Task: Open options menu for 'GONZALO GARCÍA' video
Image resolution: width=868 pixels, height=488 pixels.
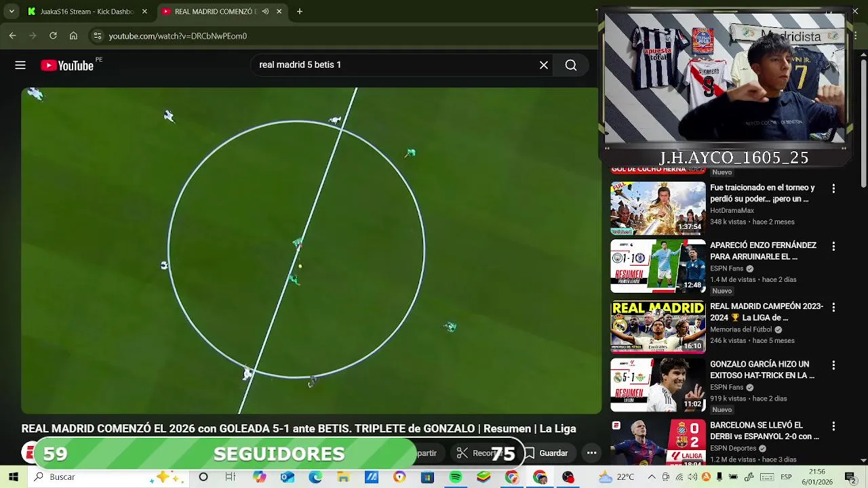Action: point(833,365)
